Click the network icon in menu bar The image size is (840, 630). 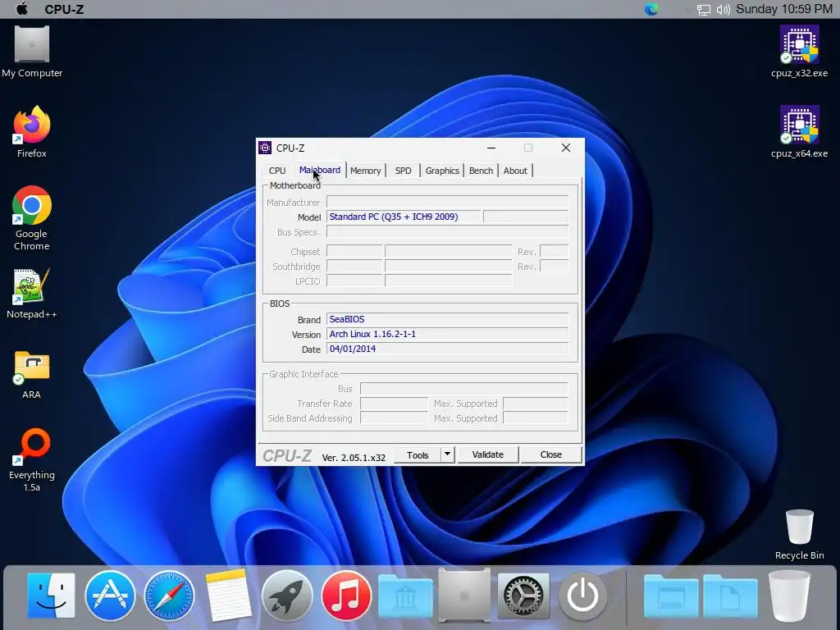[703, 10]
